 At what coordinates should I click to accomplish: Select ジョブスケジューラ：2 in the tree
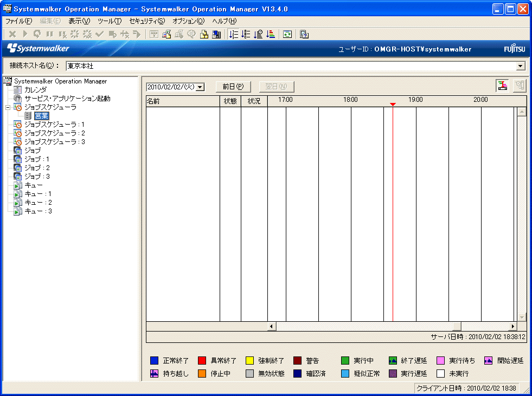(54, 133)
